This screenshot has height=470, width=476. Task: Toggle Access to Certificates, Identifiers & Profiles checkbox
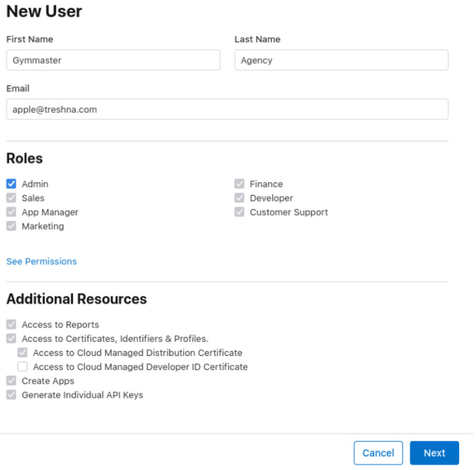[x=11, y=338]
